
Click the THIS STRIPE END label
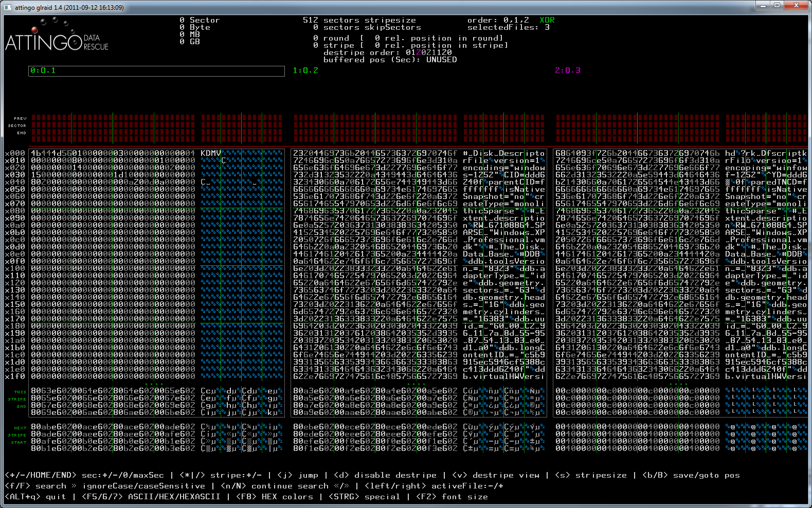click(17, 399)
